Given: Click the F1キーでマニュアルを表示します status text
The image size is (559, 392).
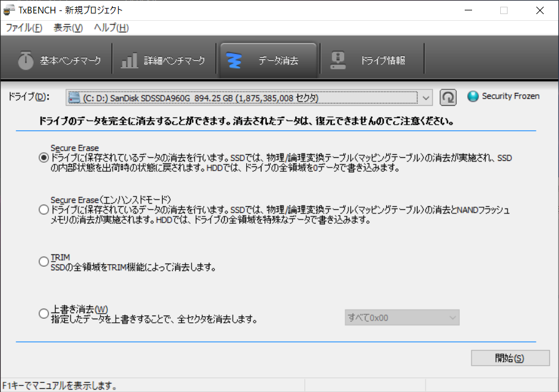Looking at the screenshot, I should click(x=59, y=386).
